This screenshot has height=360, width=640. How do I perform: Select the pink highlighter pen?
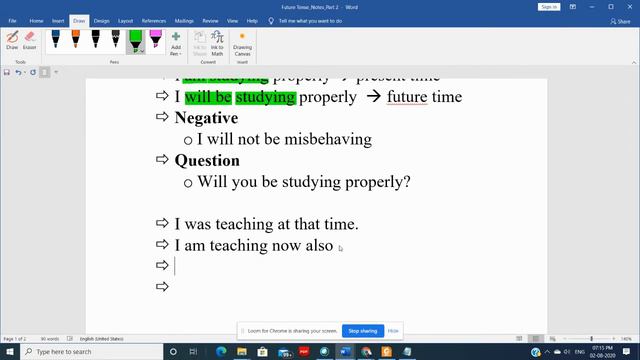pyautogui.click(x=156, y=40)
